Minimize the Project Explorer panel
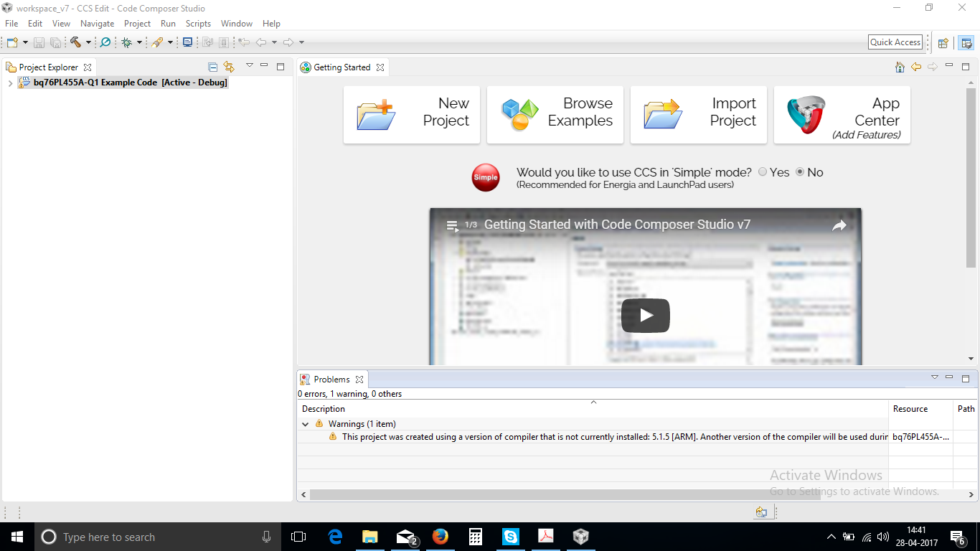 264,66
